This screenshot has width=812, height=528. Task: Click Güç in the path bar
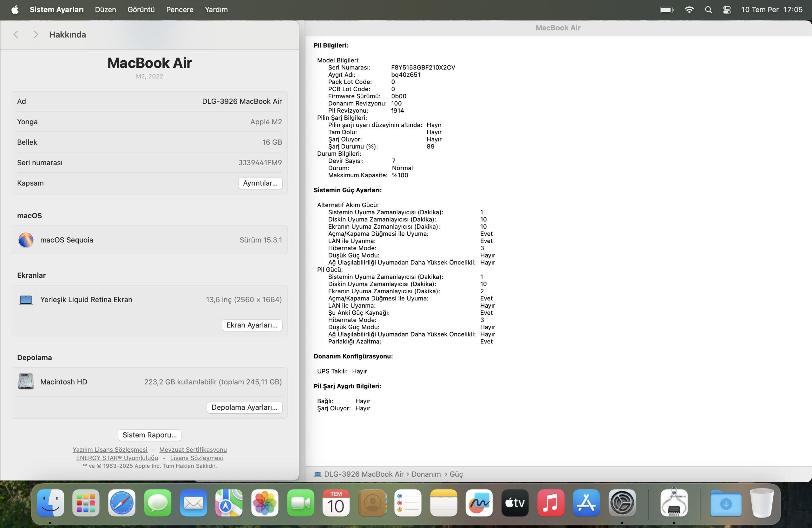click(x=456, y=474)
